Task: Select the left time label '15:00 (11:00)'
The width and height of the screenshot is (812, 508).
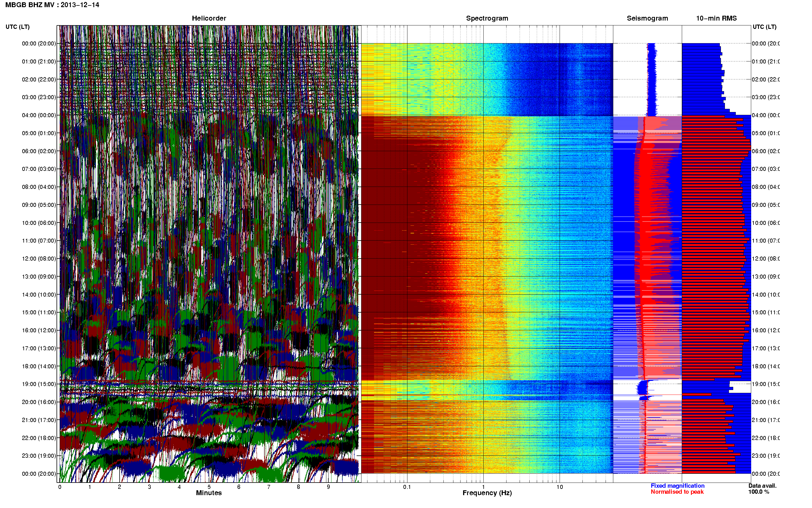Action: [39, 312]
